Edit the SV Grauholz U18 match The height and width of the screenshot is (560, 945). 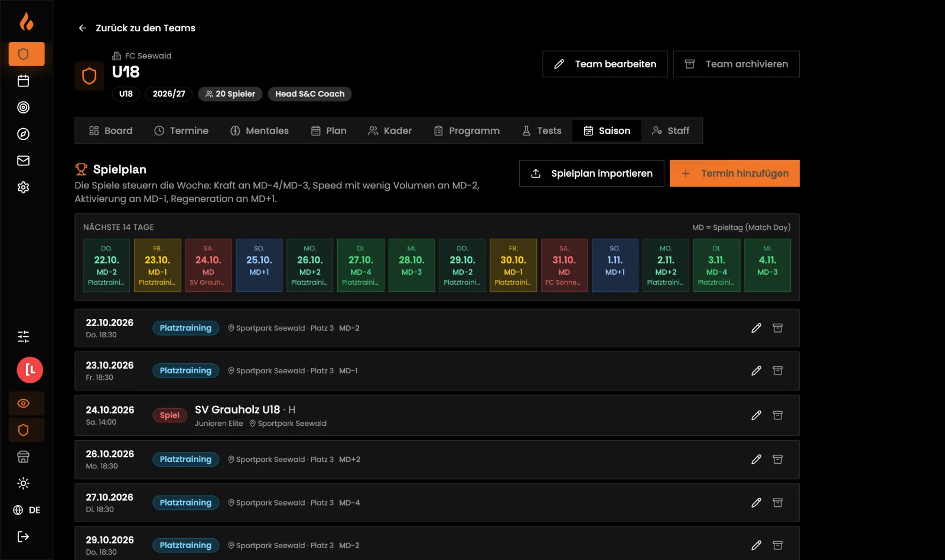pyautogui.click(x=756, y=415)
